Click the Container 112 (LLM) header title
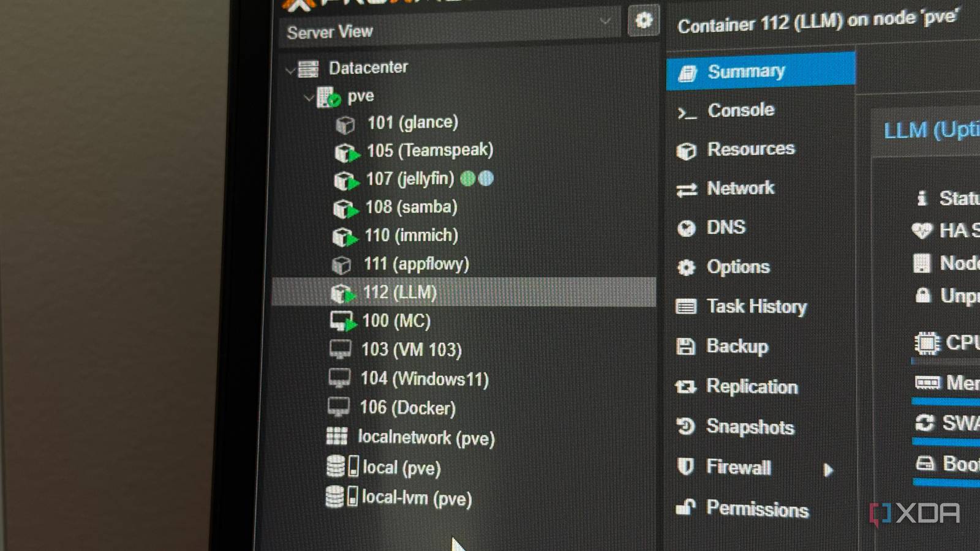The height and width of the screenshot is (551, 980). coord(818,22)
